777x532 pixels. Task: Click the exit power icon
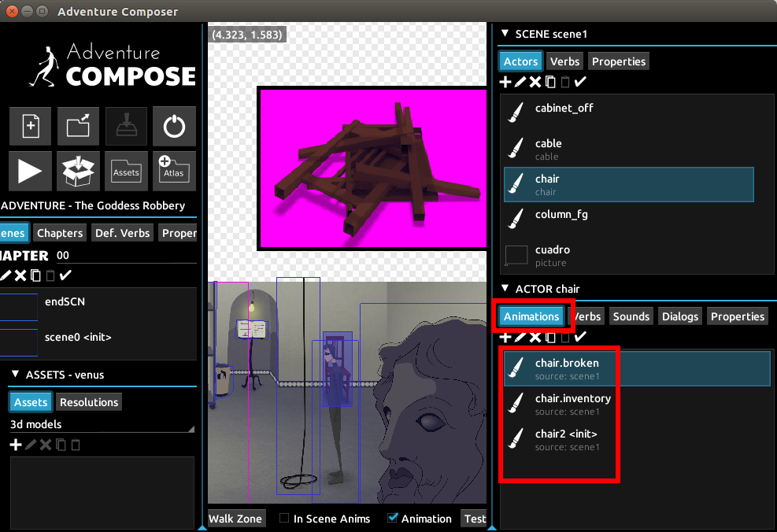(x=174, y=126)
